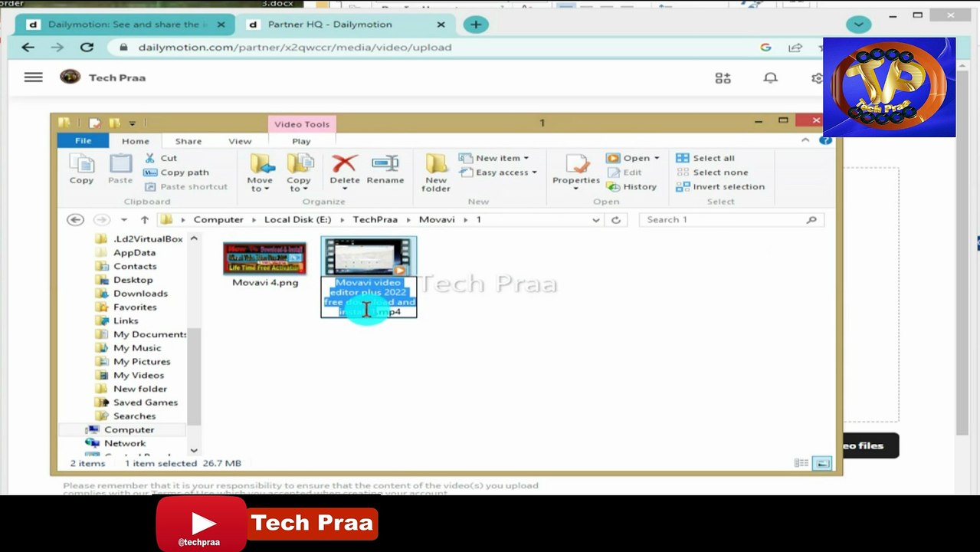Switch to details view in status bar
This screenshot has width=980, height=552.
(801, 463)
